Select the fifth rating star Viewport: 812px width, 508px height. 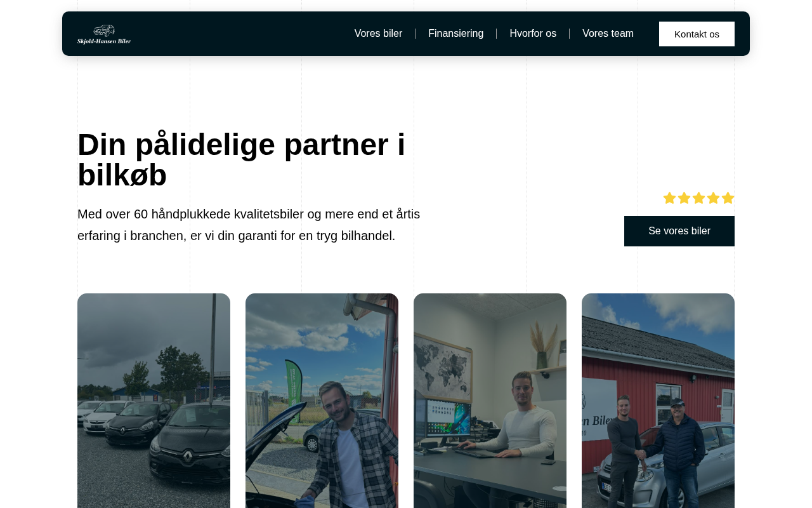(728, 198)
